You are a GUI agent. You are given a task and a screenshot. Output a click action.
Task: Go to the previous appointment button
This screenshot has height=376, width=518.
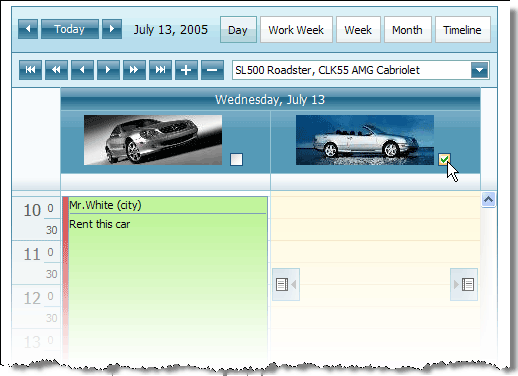(286, 284)
